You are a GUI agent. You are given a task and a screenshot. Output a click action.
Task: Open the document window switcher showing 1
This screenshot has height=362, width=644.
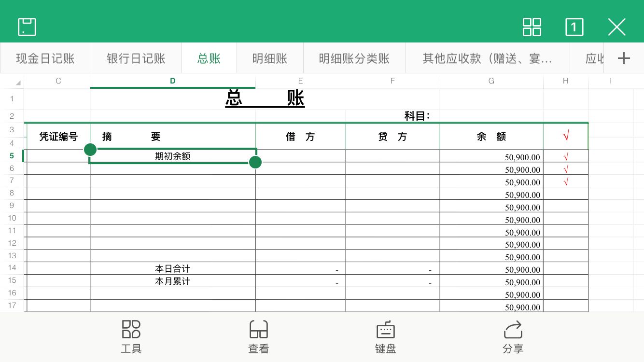tap(574, 28)
